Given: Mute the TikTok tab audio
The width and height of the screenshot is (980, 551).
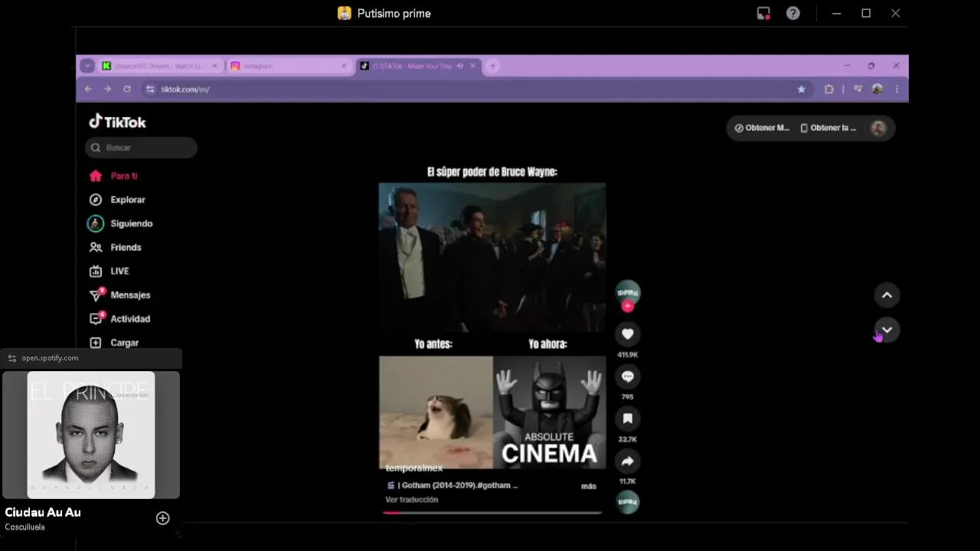Looking at the screenshot, I should pos(460,66).
